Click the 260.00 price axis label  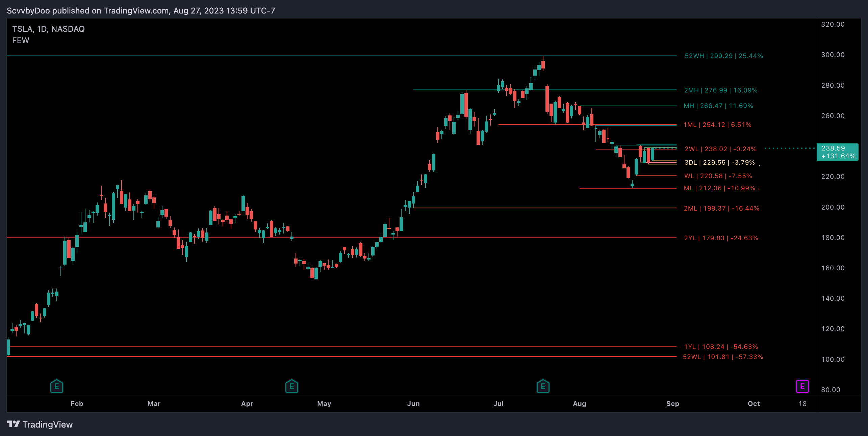coord(833,116)
